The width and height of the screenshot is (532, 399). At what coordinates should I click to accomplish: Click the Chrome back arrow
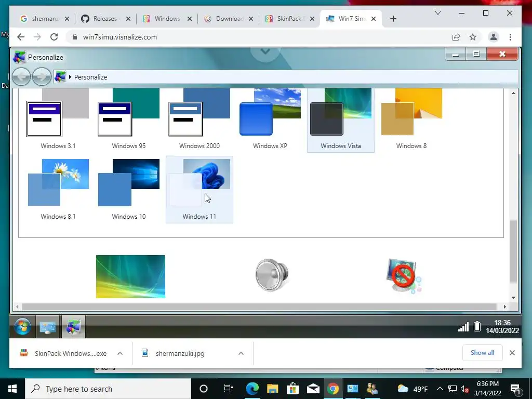21,37
